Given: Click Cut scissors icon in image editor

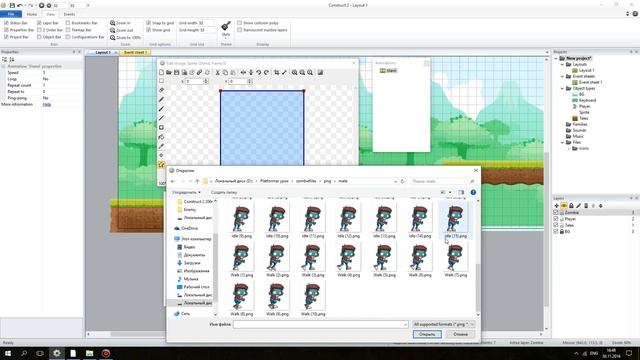Looking at the screenshot, I should point(218,72).
